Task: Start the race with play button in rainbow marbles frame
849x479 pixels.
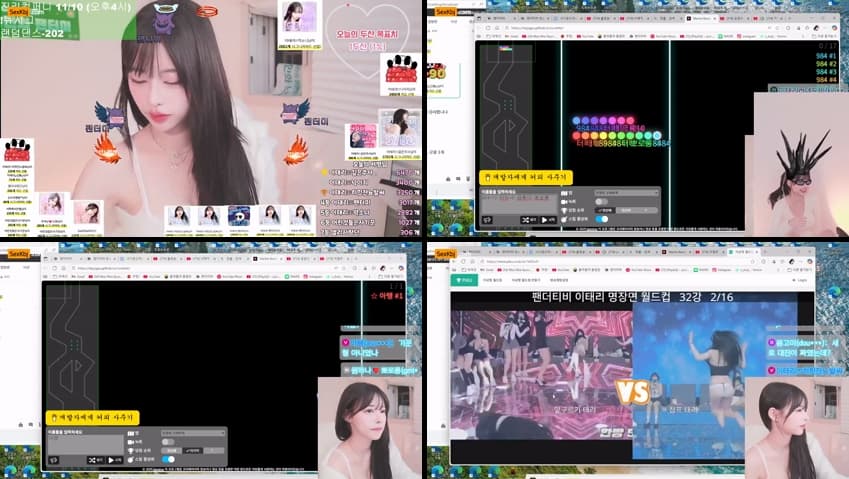Action: [548, 220]
